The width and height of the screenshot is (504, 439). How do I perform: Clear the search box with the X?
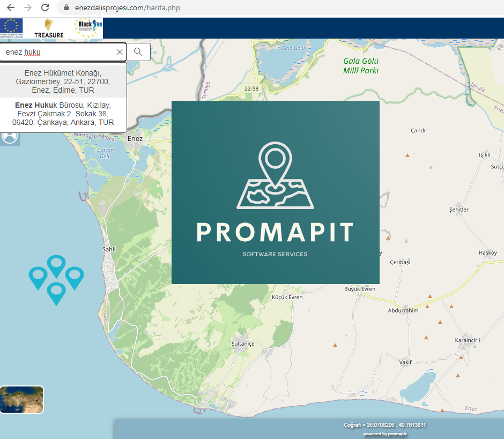tap(120, 52)
